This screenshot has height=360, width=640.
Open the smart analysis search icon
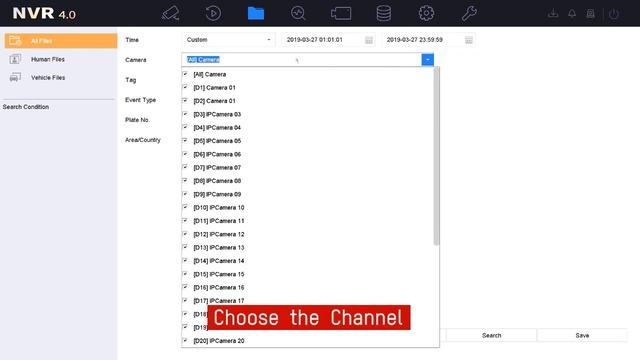(x=298, y=13)
